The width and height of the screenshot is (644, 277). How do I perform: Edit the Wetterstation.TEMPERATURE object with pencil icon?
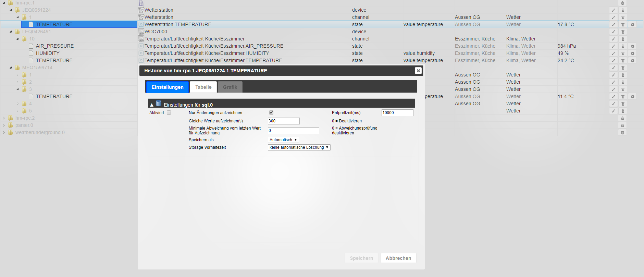coord(614,25)
